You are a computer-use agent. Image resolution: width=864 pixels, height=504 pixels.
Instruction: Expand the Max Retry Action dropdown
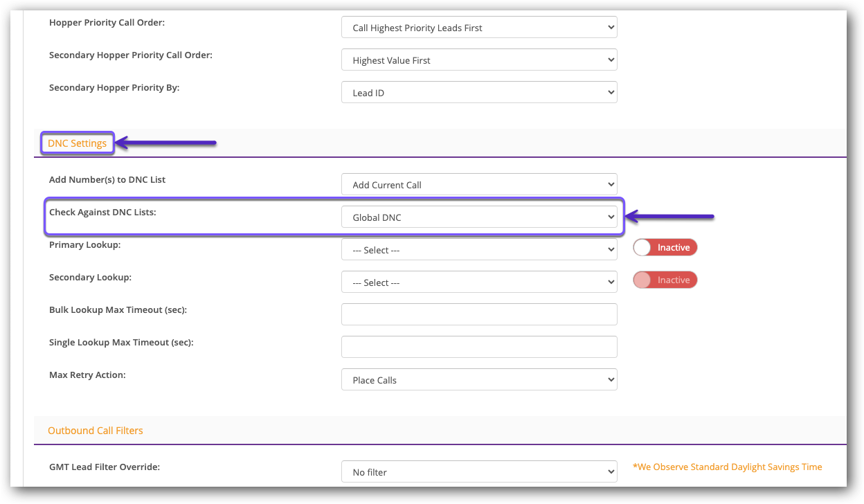478,380
